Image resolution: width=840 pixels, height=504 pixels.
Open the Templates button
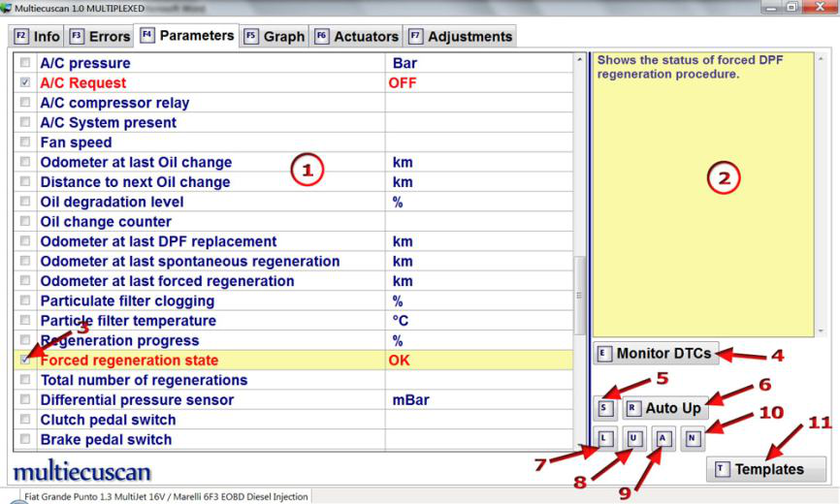pyautogui.click(x=766, y=469)
